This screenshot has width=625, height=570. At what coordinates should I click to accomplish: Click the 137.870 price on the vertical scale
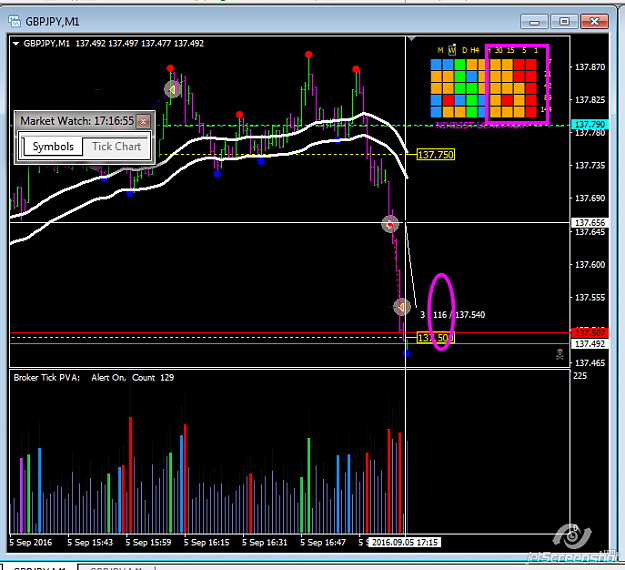tap(590, 67)
